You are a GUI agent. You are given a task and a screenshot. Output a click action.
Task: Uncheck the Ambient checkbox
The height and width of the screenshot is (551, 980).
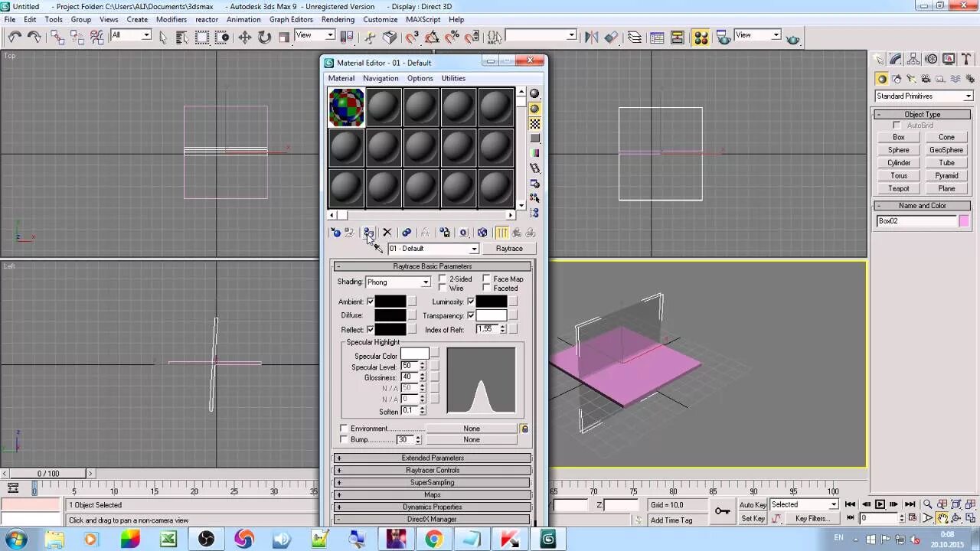371,302
